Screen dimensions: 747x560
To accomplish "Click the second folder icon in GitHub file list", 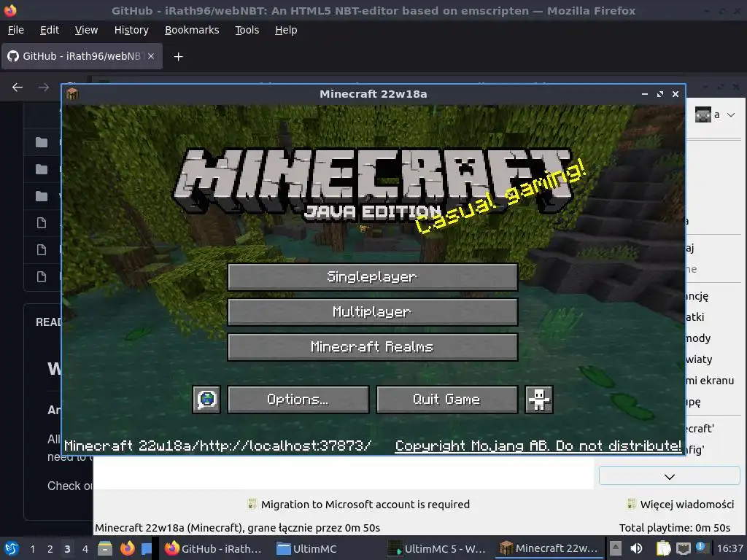I will point(42,169).
